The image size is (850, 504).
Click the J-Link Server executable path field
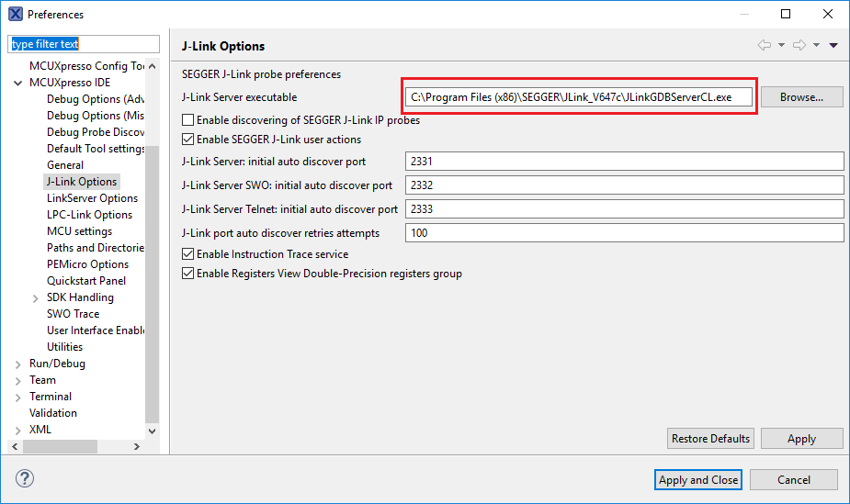[x=579, y=96]
